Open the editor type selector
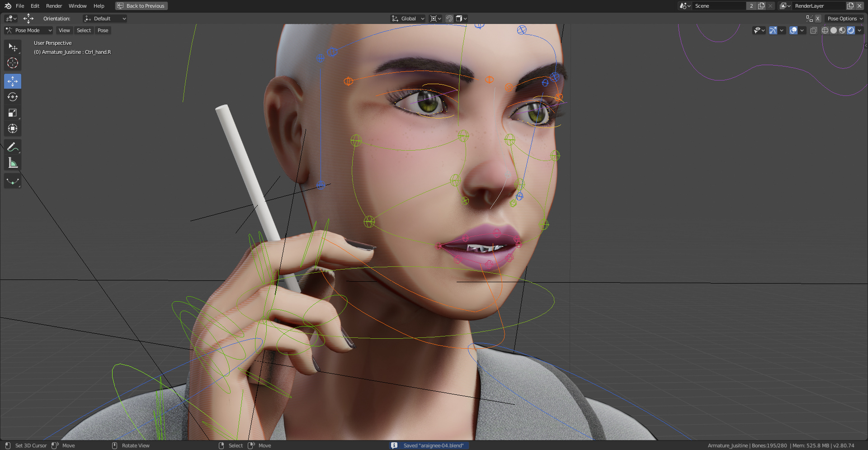The height and width of the screenshot is (450, 868). pos(11,19)
